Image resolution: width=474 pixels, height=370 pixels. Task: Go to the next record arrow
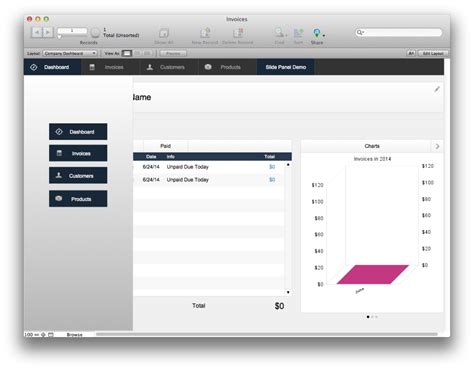(48, 32)
